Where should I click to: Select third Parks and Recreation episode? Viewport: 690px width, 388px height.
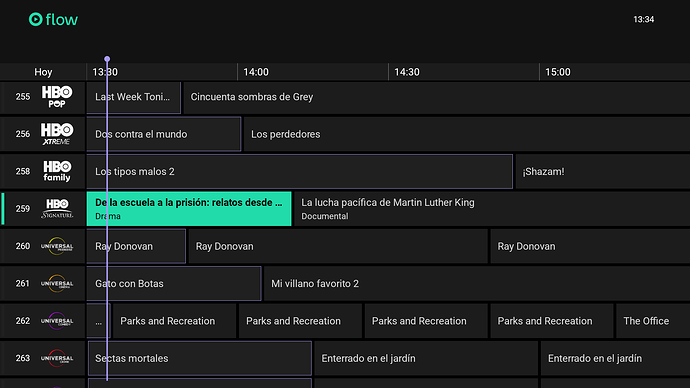pyautogui.click(x=426, y=321)
